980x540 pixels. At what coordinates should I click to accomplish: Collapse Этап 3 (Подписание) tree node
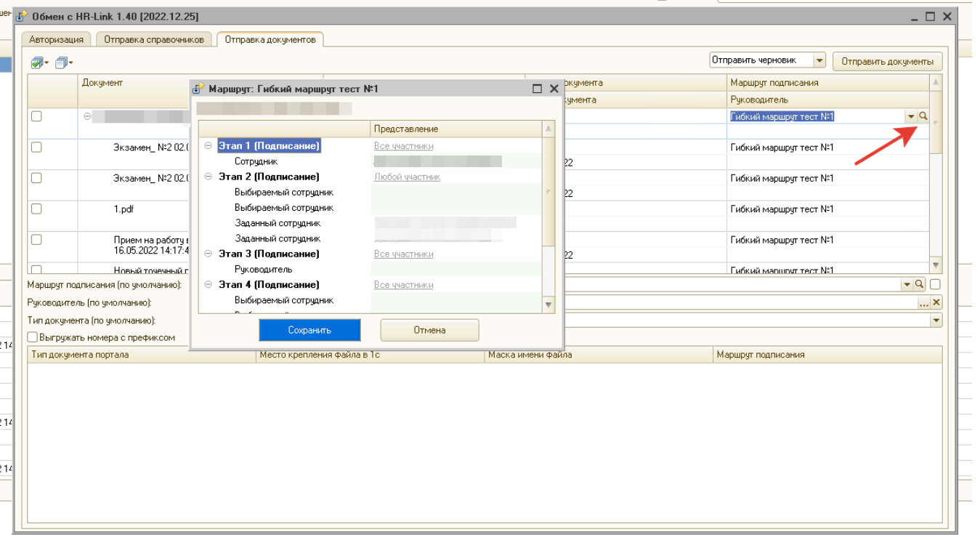tap(208, 254)
